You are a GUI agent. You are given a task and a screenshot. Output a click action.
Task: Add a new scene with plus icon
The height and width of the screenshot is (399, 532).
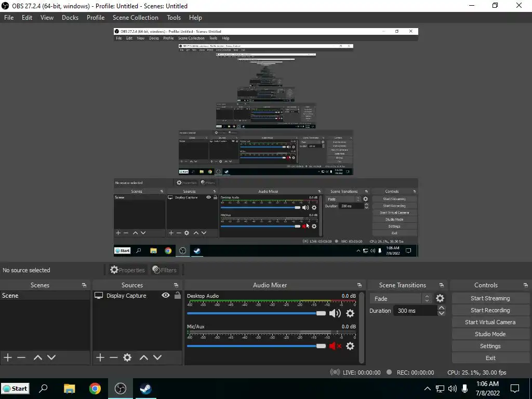point(8,357)
